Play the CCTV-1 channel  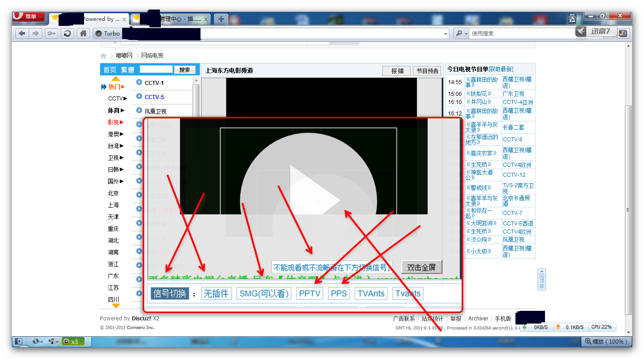click(x=154, y=83)
